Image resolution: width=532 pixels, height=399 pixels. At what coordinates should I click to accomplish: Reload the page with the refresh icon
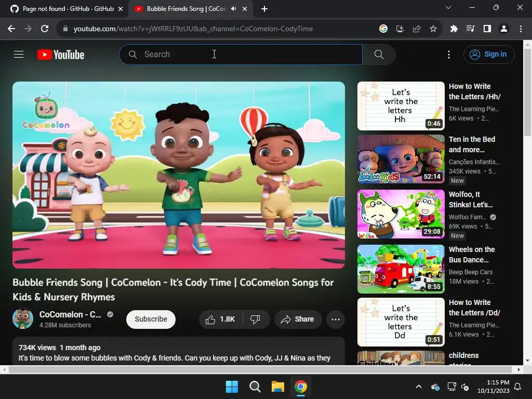pyautogui.click(x=45, y=29)
